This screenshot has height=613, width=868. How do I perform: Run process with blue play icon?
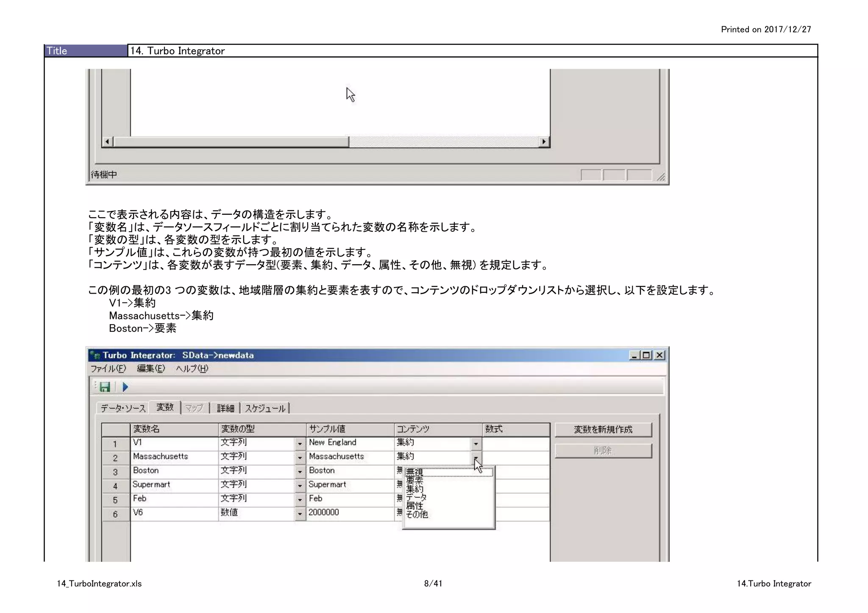[125, 387]
